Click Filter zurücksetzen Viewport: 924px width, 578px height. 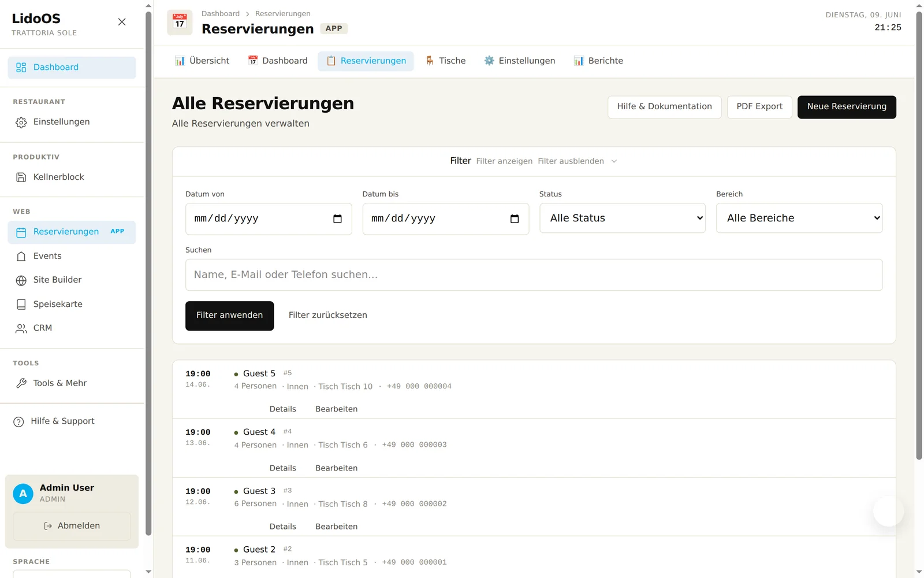tap(328, 316)
